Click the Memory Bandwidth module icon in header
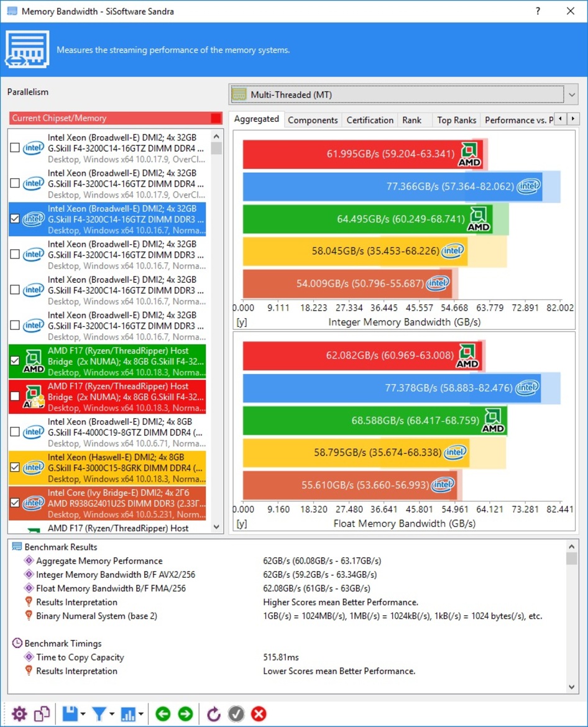The height and width of the screenshot is (727, 588). [27, 49]
